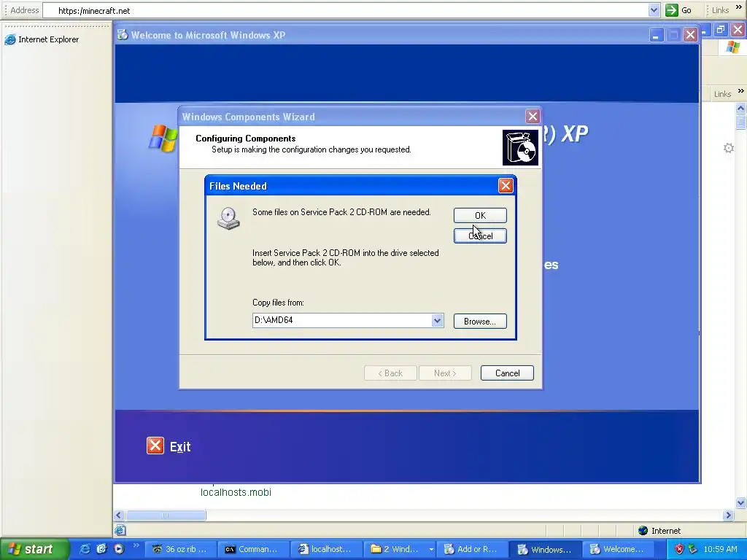The width and height of the screenshot is (747, 560).
Task: Switch to Windows Components taskbar button
Action: click(546, 549)
